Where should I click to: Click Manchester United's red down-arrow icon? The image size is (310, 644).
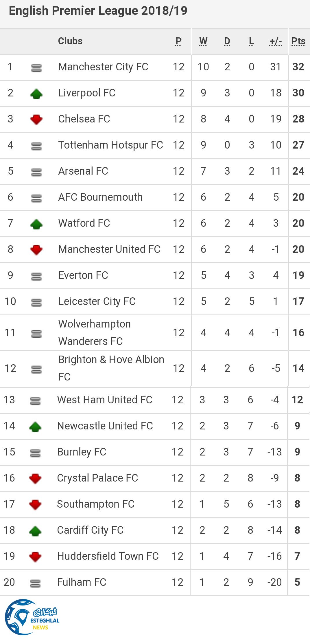36,250
